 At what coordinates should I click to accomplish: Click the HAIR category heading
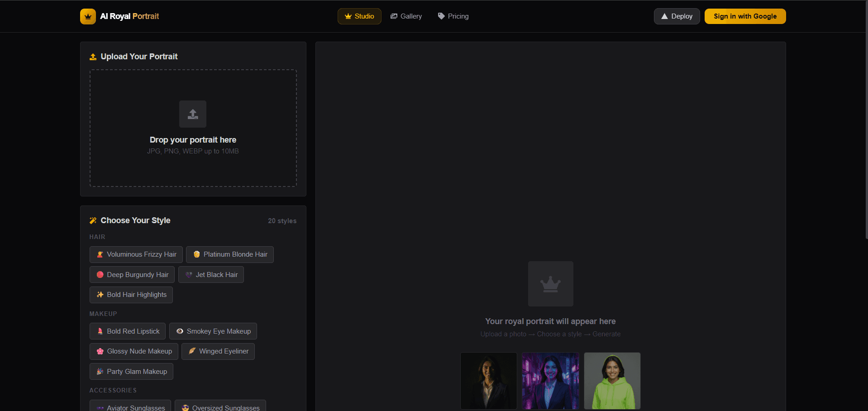pyautogui.click(x=97, y=237)
